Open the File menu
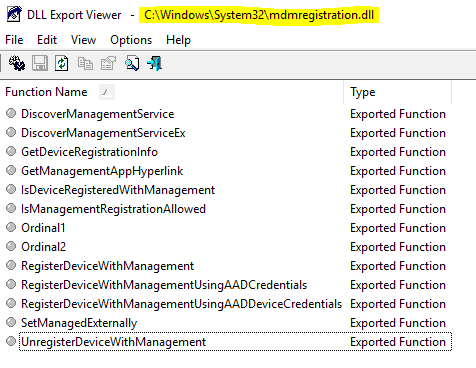The image size is (476, 368). pos(14,40)
